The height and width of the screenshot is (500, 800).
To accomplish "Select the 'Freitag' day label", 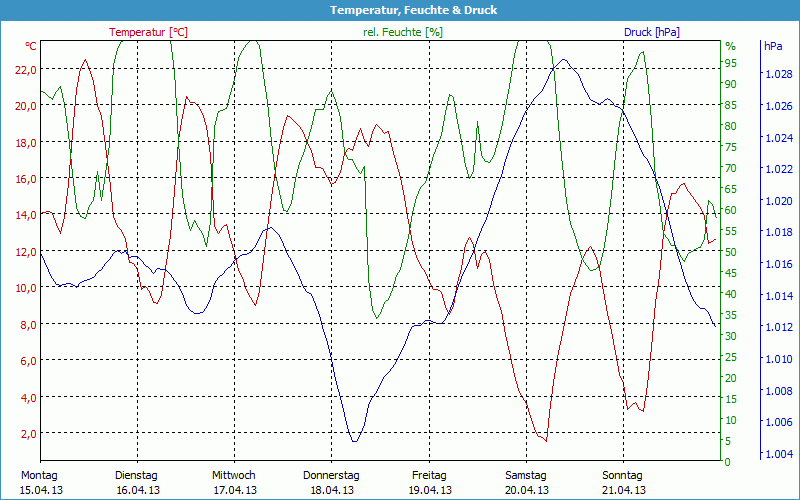I will tap(429, 476).
